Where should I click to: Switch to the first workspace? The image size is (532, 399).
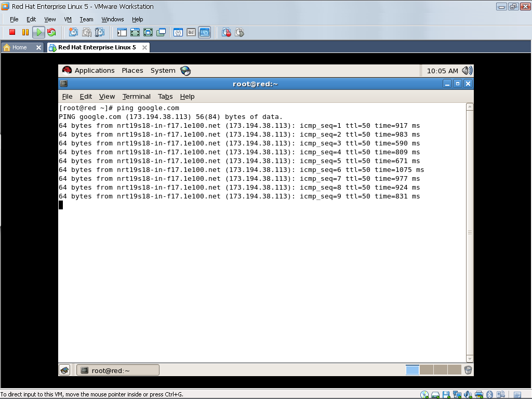[412, 370]
